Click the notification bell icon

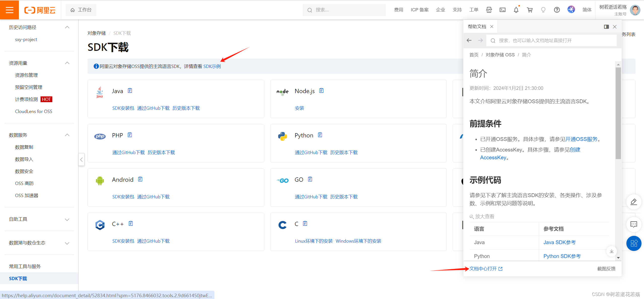(x=516, y=10)
